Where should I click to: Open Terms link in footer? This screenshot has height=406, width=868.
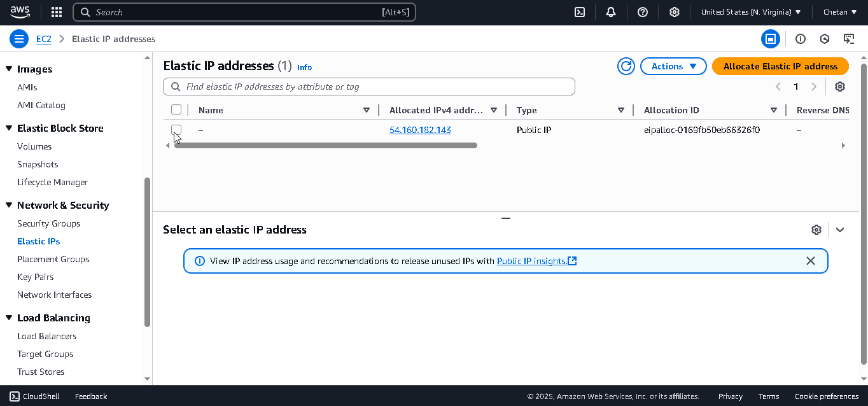tap(769, 396)
